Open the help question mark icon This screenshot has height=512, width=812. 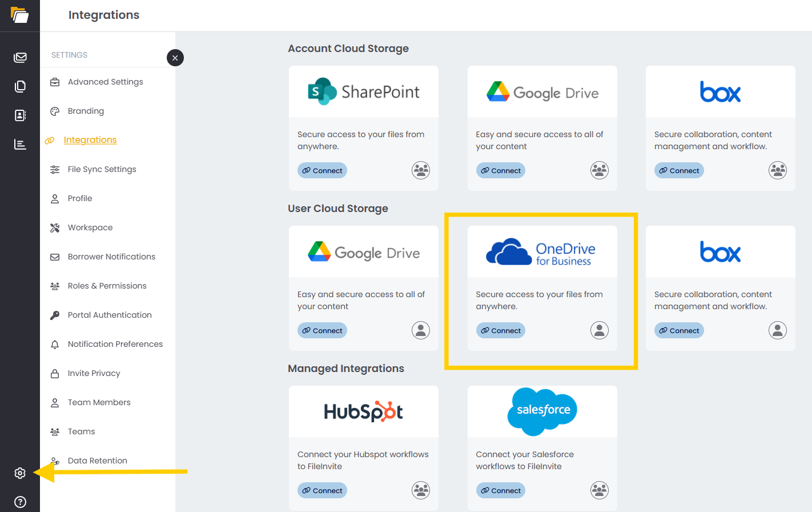(20, 502)
